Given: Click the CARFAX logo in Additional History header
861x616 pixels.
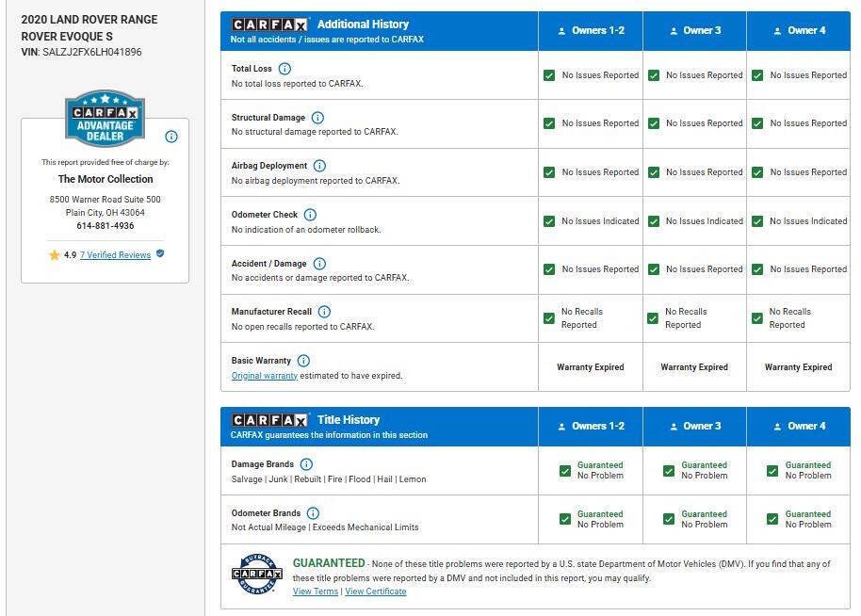Looking at the screenshot, I should pyautogui.click(x=269, y=24).
